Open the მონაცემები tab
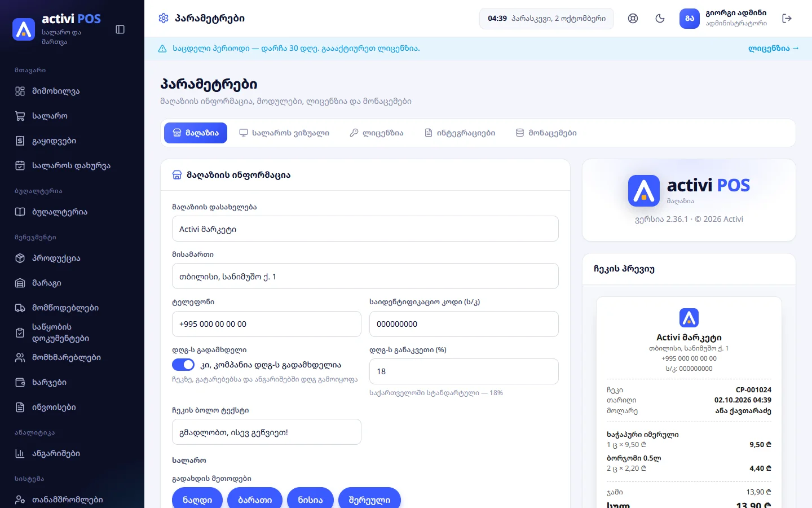 [546, 133]
